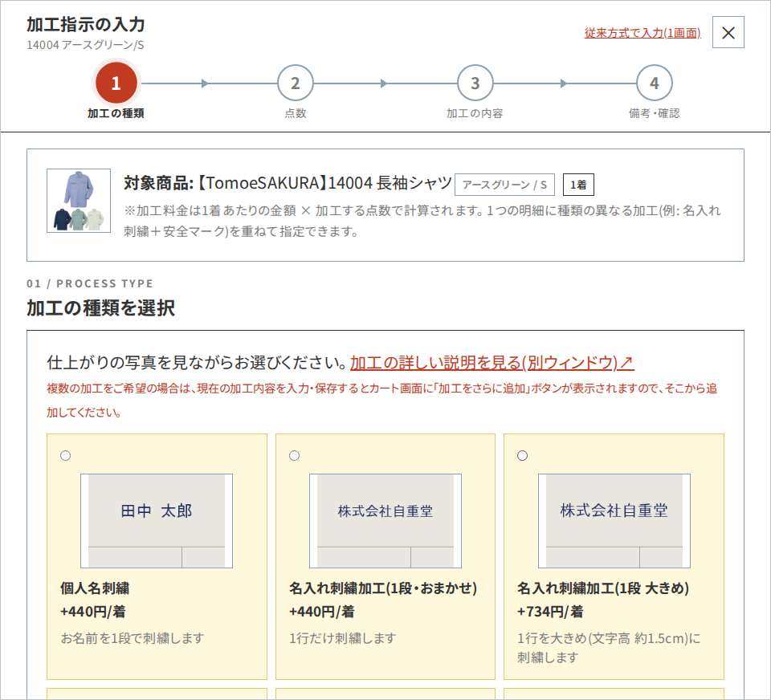Image resolution: width=771 pixels, height=700 pixels.
Task: Click 名入れ刺繍加工(1段・おまかせ) title text
Action: pyautogui.click(x=383, y=588)
